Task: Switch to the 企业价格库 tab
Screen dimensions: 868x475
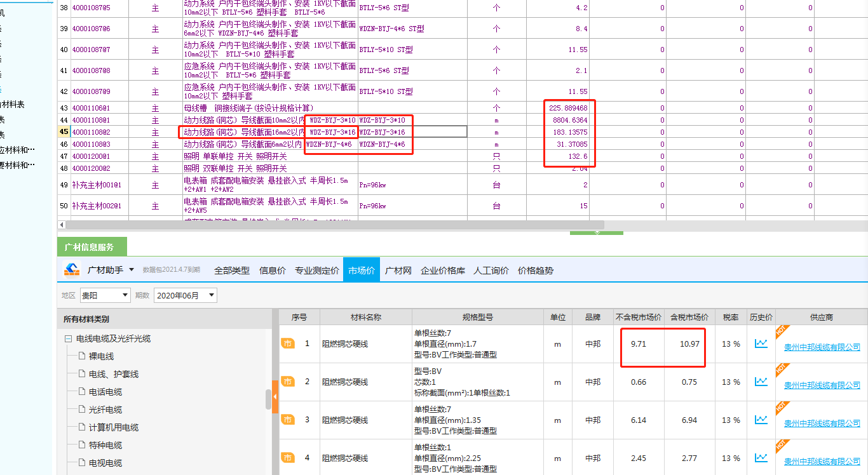Action: pos(443,271)
